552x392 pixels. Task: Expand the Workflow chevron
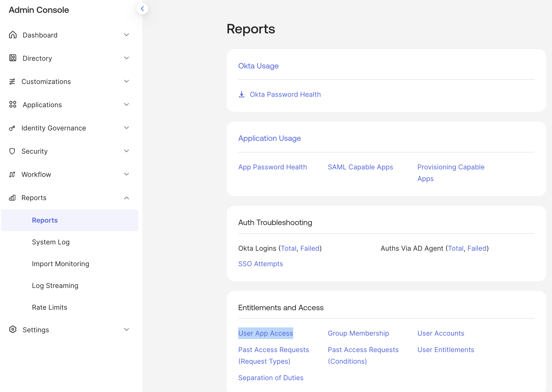126,174
